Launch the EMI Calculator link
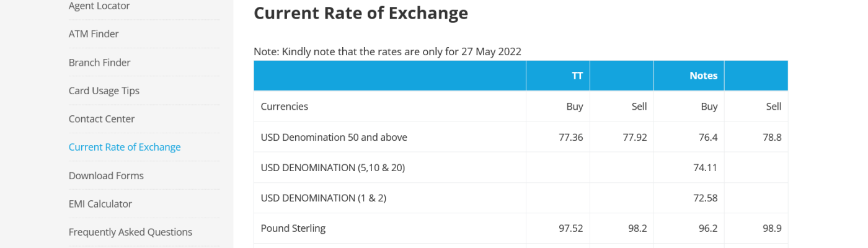 [100, 204]
